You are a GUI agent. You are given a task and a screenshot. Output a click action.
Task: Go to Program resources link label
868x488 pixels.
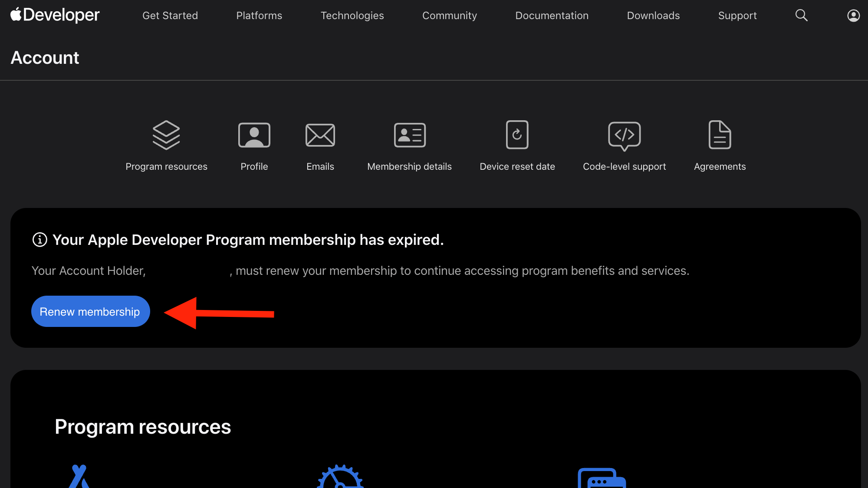coord(166,167)
